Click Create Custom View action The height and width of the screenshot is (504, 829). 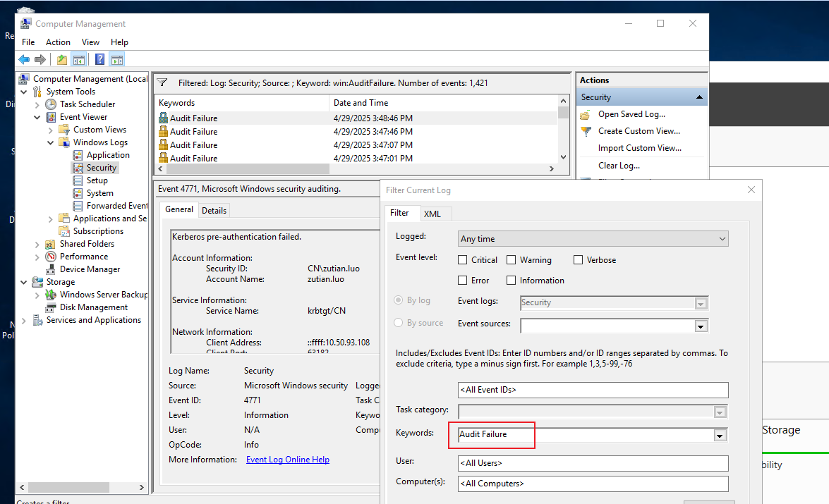639,131
